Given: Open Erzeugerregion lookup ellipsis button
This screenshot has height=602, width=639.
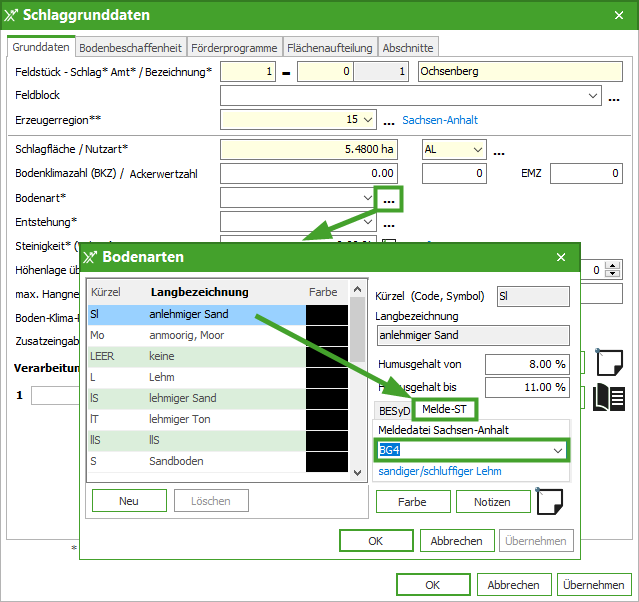Looking at the screenshot, I should [389, 121].
